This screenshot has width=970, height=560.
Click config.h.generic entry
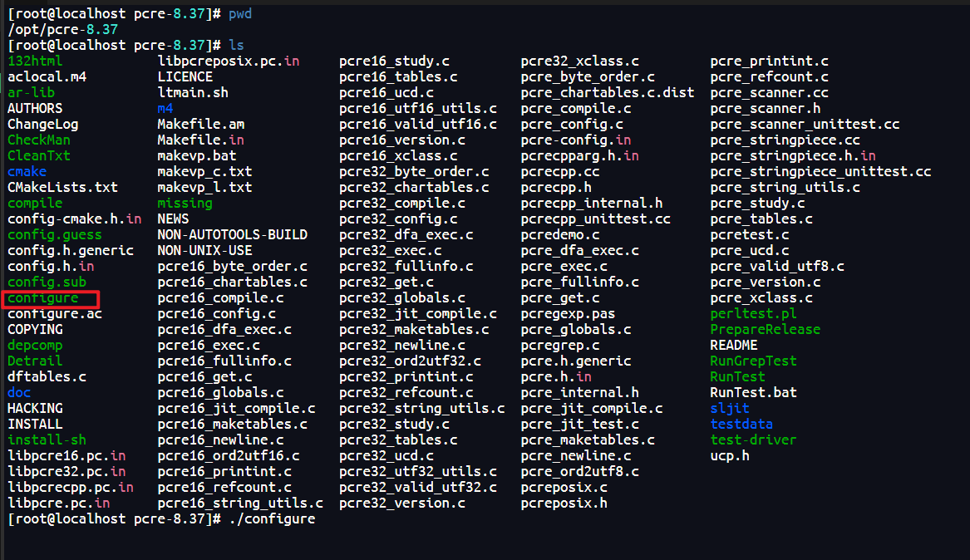click(x=71, y=250)
